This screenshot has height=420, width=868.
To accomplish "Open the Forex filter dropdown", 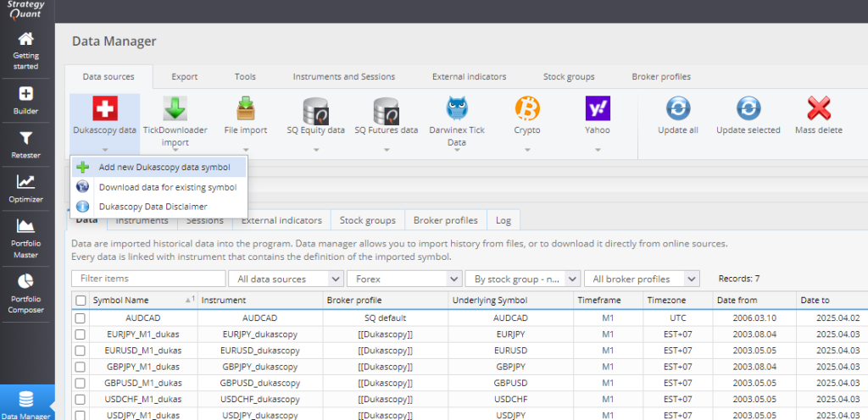I will [x=403, y=279].
